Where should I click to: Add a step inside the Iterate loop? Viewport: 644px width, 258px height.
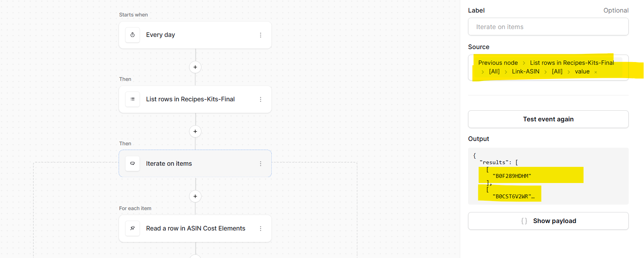195,196
